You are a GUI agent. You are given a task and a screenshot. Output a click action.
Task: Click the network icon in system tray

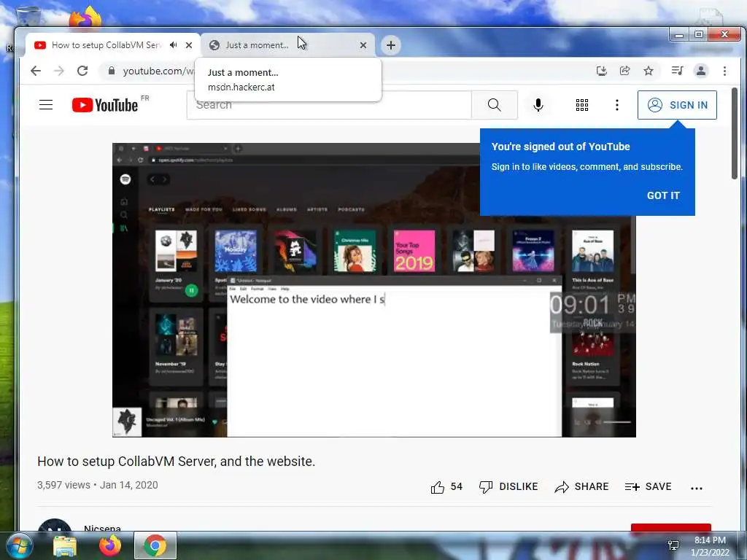(673, 545)
